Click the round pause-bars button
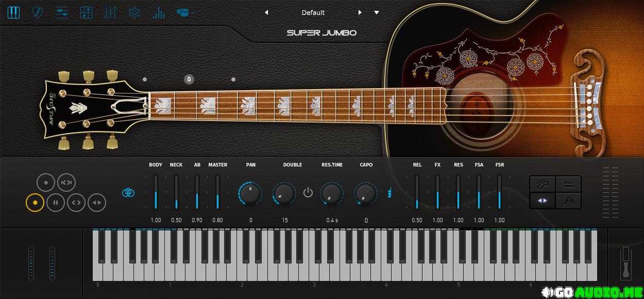This screenshot has height=299, width=644. pos(56,203)
